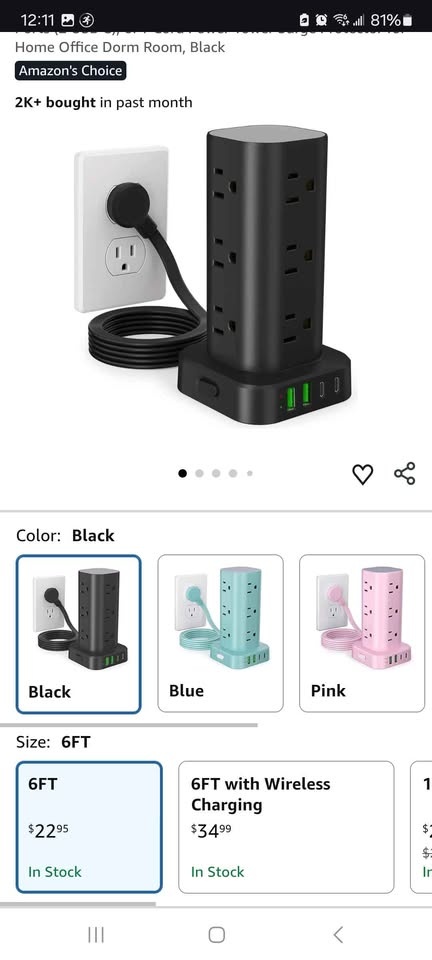
Task: Open the recent apps navigation icon
Action: [x=95, y=934]
